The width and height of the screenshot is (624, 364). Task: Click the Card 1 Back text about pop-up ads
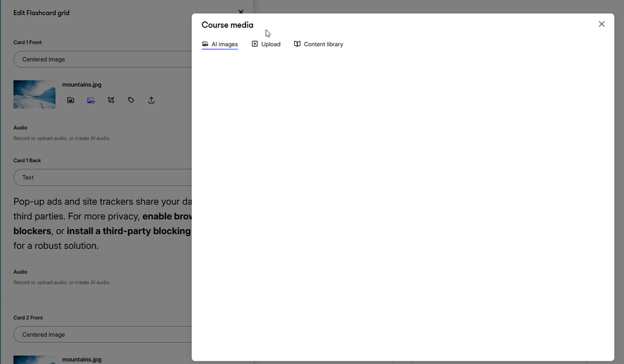point(102,224)
